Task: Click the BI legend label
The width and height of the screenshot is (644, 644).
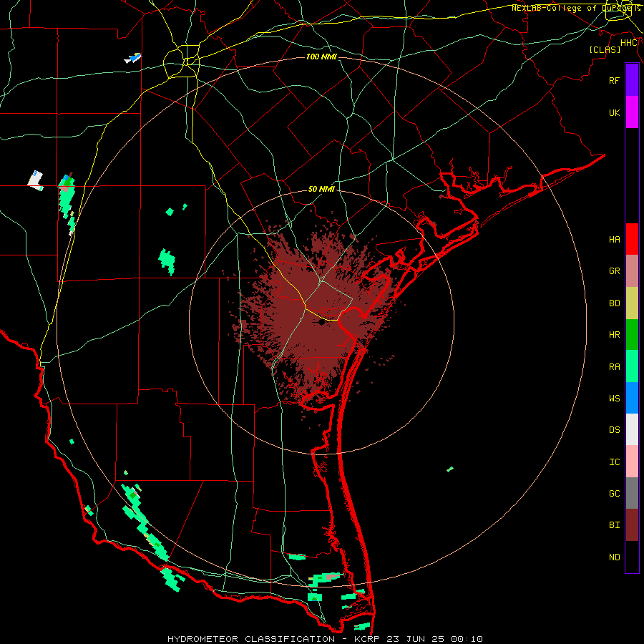Action: click(x=614, y=525)
